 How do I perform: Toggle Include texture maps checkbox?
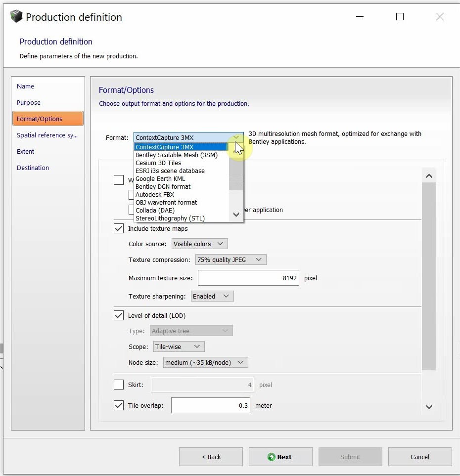click(x=119, y=228)
